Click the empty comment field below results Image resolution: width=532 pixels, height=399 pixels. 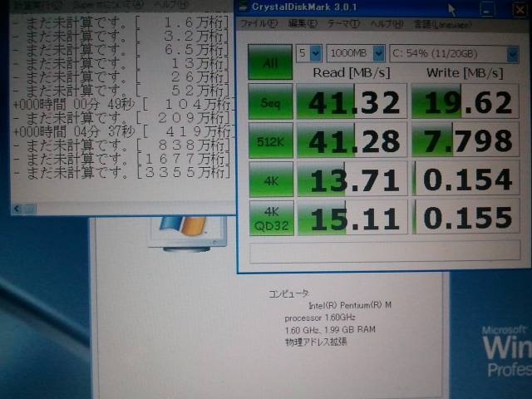pyautogui.click(x=385, y=251)
